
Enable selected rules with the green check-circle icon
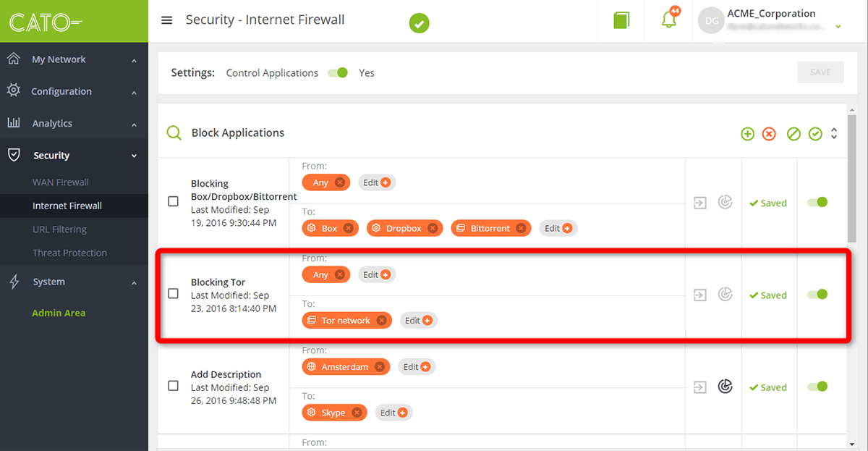coord(815,134)
